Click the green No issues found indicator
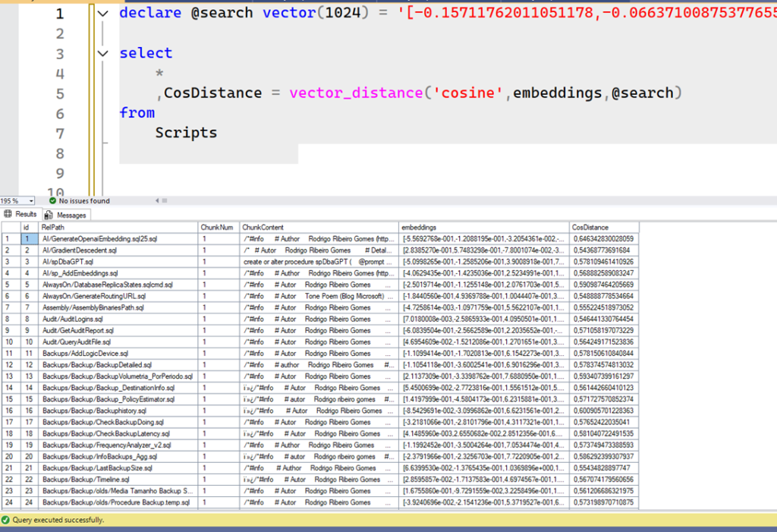The image size is (777, 532). tap(79, 201)
